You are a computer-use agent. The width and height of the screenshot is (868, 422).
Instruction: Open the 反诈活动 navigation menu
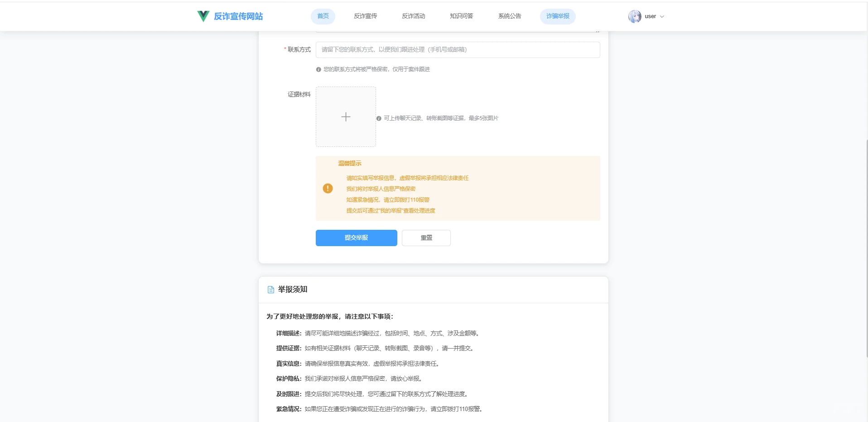(413, 16)
